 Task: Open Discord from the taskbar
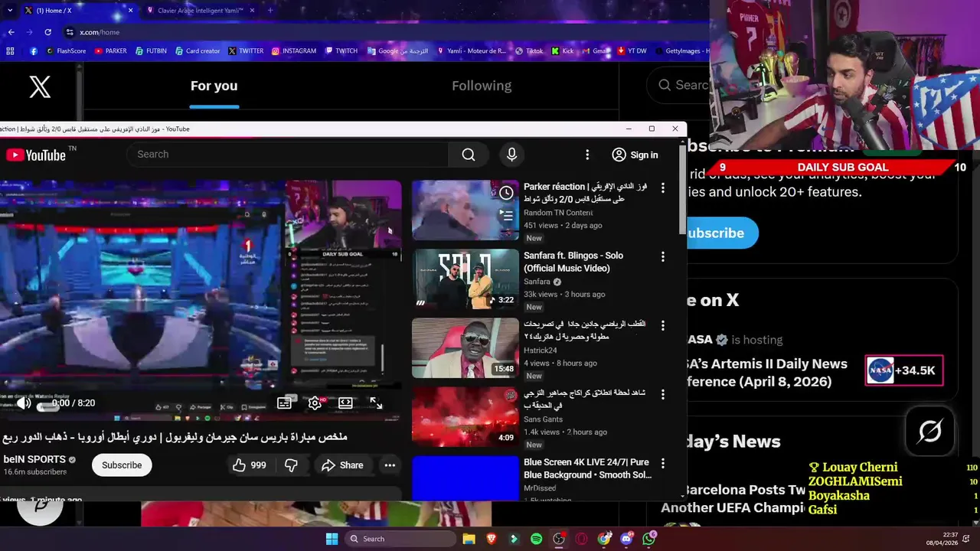click(x=626, y=539)
